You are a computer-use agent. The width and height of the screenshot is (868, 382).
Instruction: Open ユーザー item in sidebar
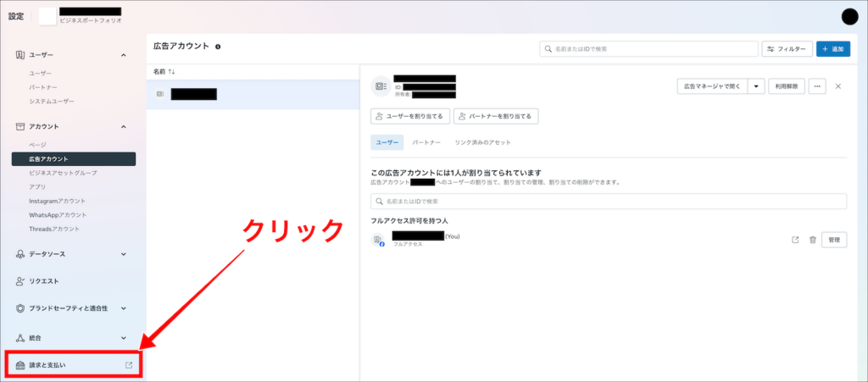tap(41, 73)
